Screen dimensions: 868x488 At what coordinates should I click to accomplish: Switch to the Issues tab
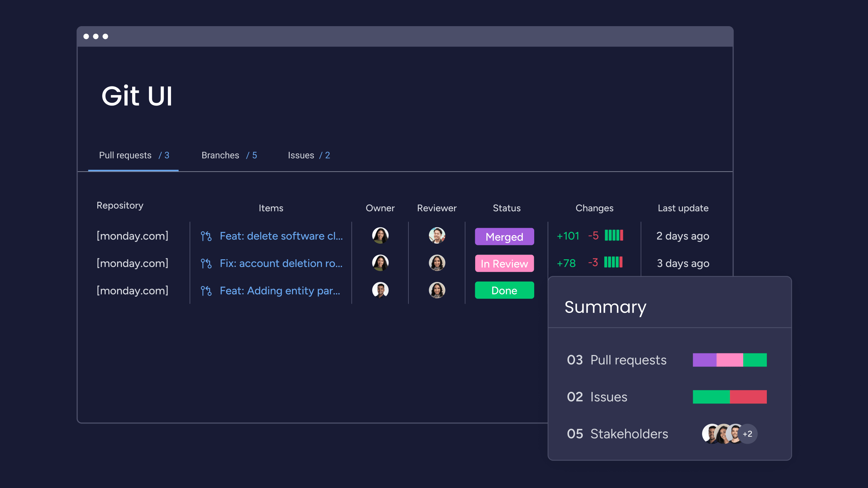click(x=309, y=155)
